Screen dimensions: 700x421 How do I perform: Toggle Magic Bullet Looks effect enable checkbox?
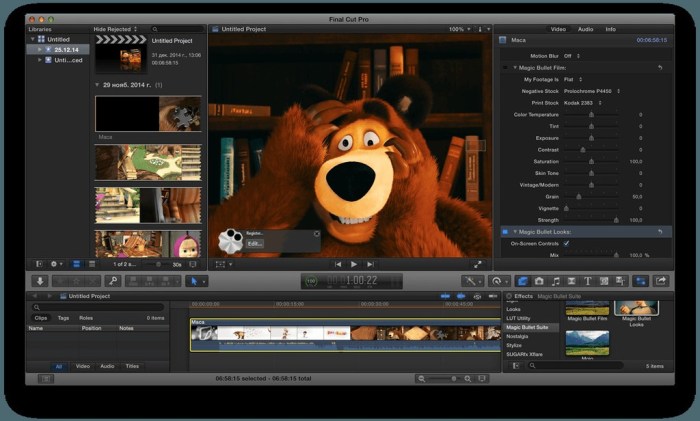pyautogui.click(x=504, y=231)
